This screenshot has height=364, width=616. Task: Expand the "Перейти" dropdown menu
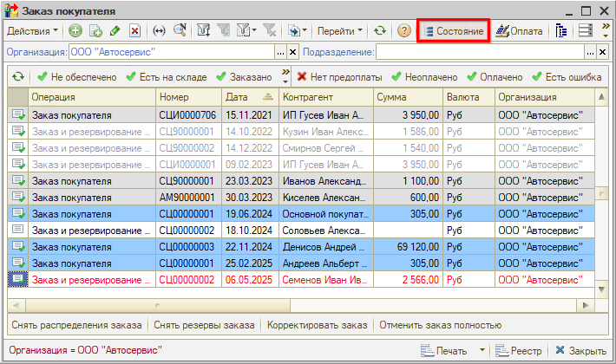coord(340,31)
